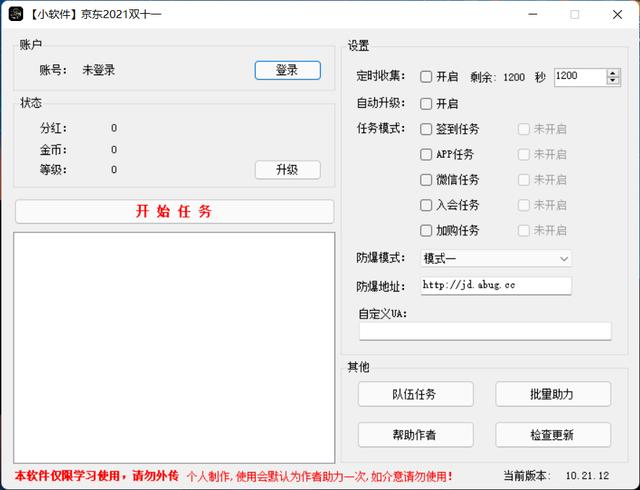Screen dimensions: 640x490
Task: Click the red 本软件仅限学习使用 notice
Action: tap(97, 476)
